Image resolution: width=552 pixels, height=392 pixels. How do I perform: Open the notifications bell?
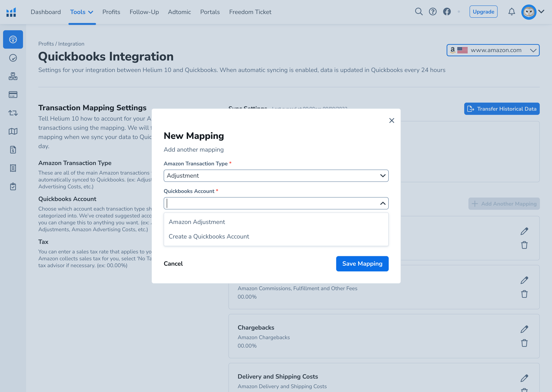pos(511,12)
